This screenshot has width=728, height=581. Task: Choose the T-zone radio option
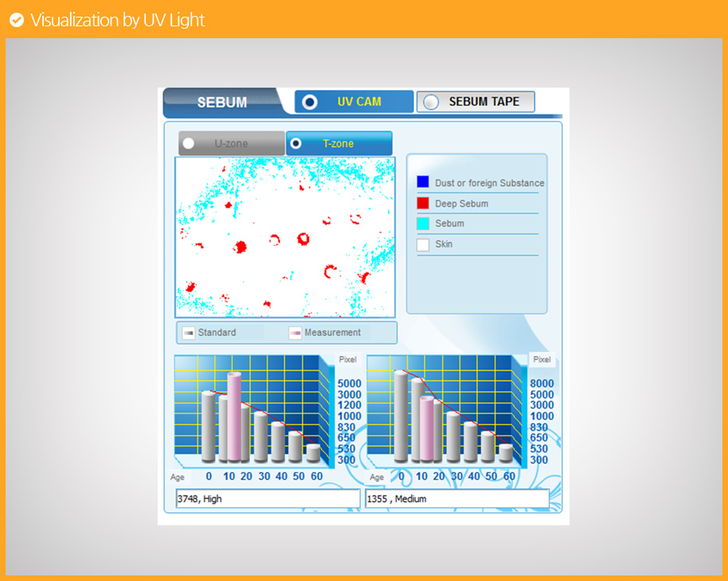coord(296,144)
